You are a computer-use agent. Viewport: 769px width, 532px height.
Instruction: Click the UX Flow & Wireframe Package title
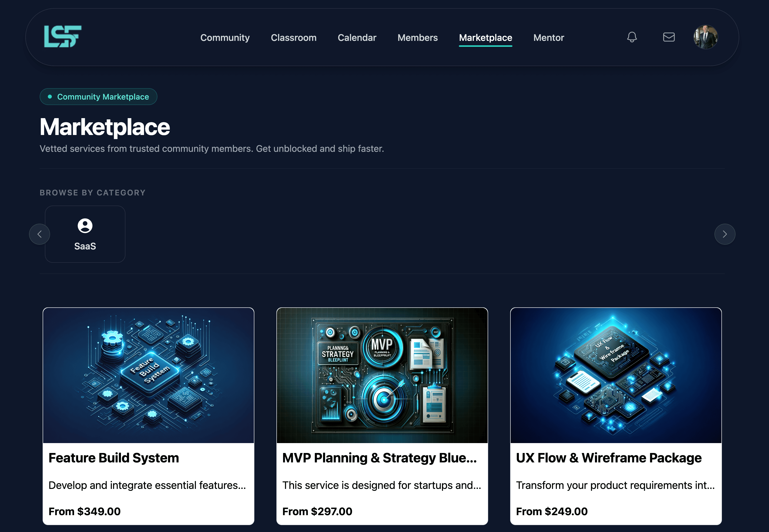tap(609, 458)
